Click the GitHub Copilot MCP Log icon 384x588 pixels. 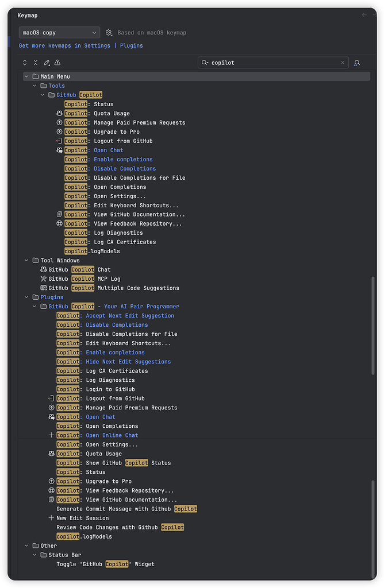[x=44, y=278]
